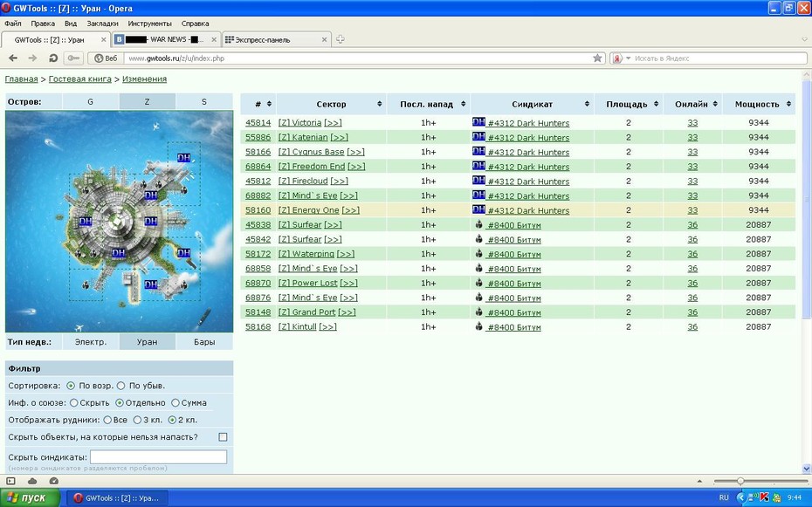
Task: Click the key password wand icon
Action: (73, 58)
